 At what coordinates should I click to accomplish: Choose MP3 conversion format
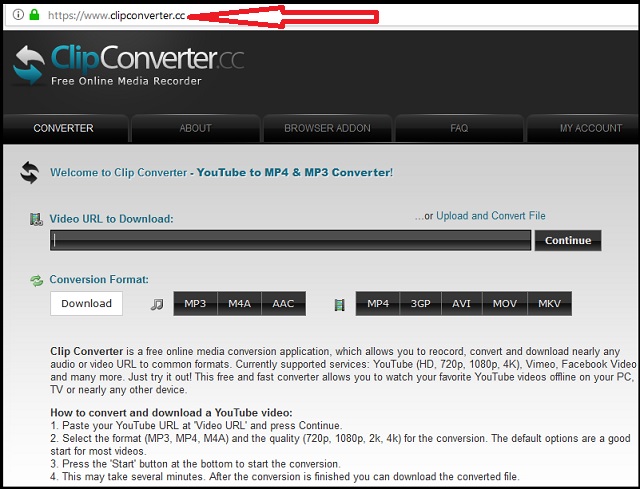point(195,304)
